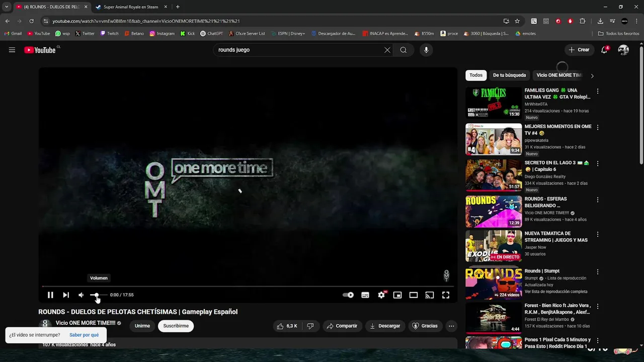Open more actions ellipsis under video
The height and width of the screenshot is (362, 644).
pos(451,326)
